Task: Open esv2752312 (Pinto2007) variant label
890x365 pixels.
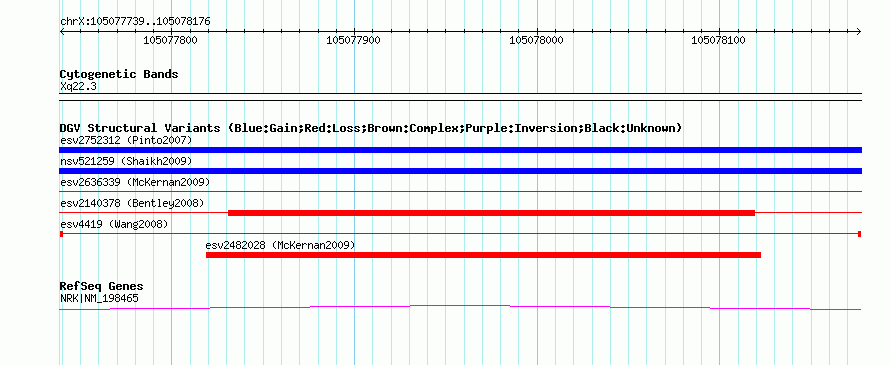Action: [126, 140]
